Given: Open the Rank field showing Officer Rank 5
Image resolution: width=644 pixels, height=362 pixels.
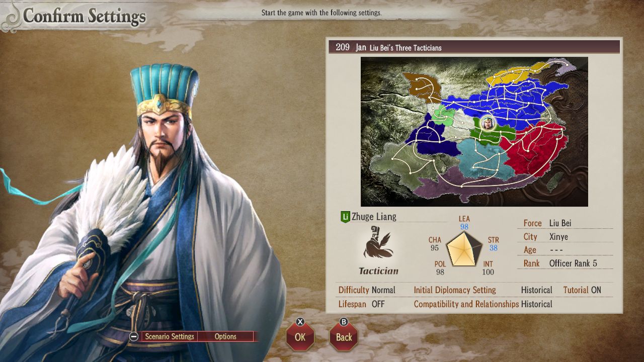Looking at the screenshot, I should [x=565, y=263].
